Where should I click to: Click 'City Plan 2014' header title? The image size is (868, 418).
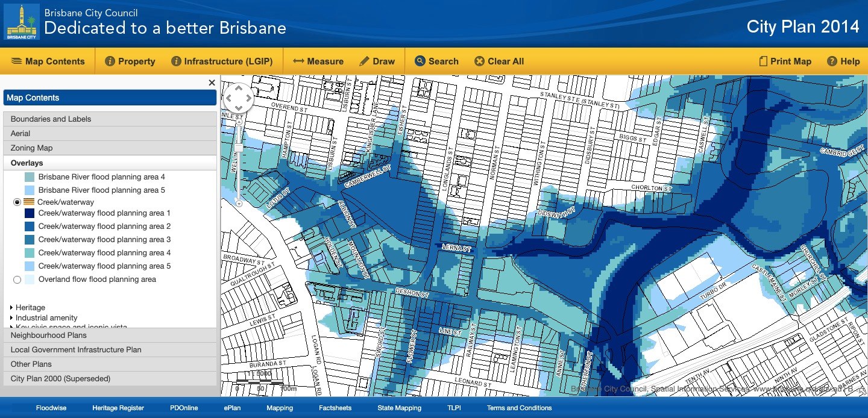pos(803,27)
